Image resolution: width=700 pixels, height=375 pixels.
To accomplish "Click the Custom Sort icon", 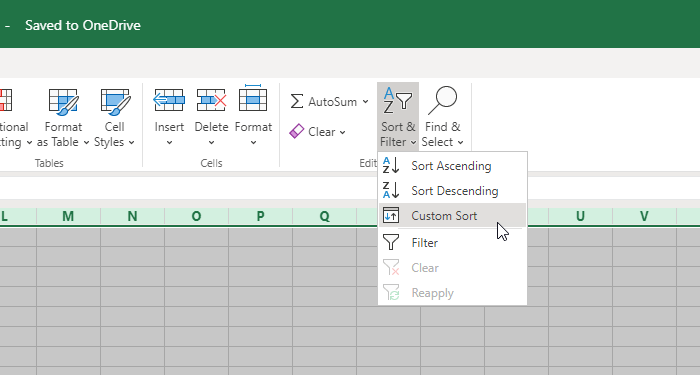I will point(391,216).
